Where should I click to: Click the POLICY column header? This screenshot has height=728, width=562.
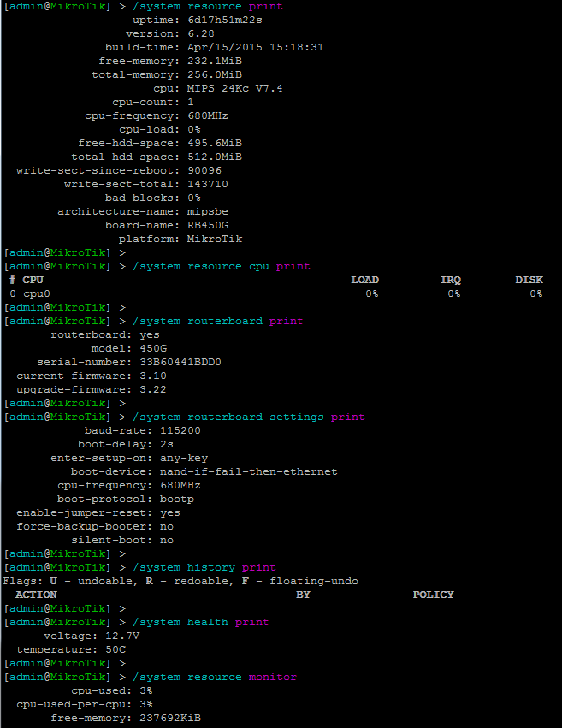(x=433, y=595)
